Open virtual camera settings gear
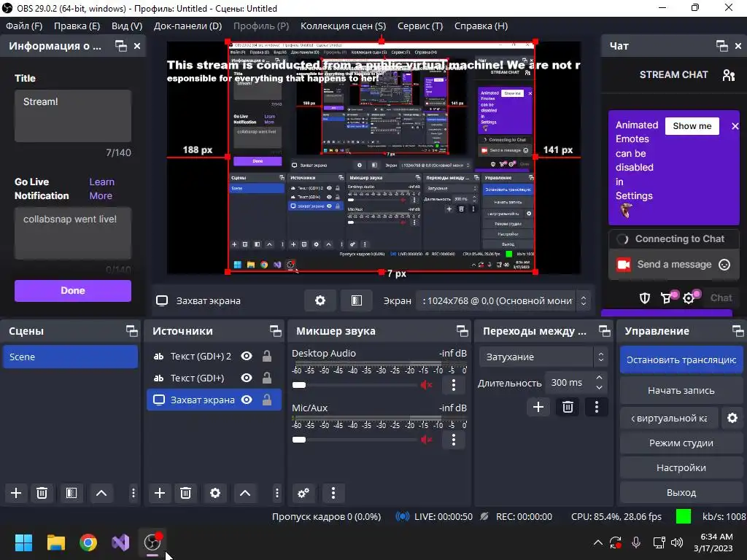Screen dimensions: 747x560 point(732,418)
